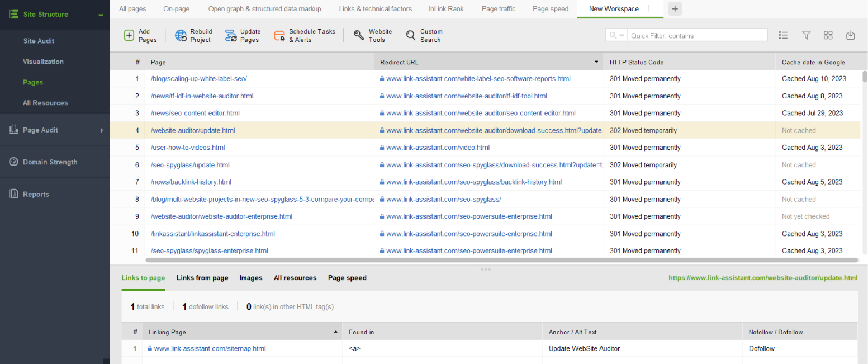This screenshot has height=364, width=868.
Task: Click the Page column header
Action: (259, 62)
